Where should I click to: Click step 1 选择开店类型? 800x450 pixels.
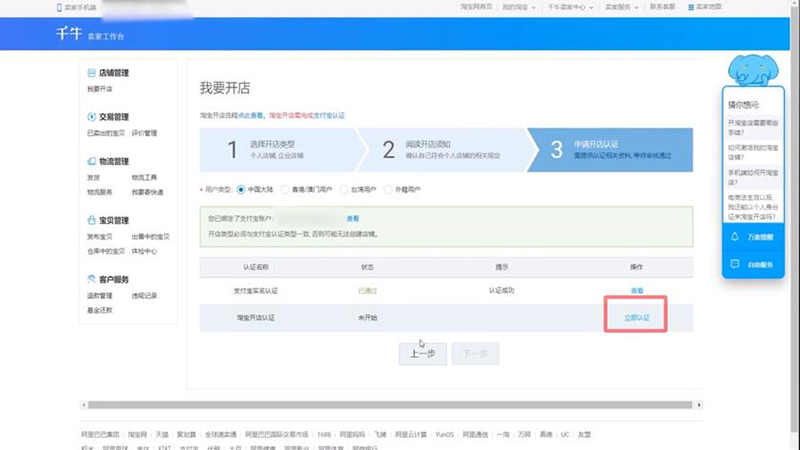coord(280,149)
